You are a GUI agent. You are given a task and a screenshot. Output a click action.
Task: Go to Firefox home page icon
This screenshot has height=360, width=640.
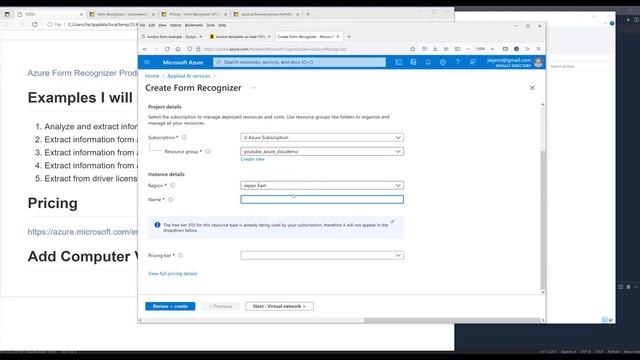point(178,49)
